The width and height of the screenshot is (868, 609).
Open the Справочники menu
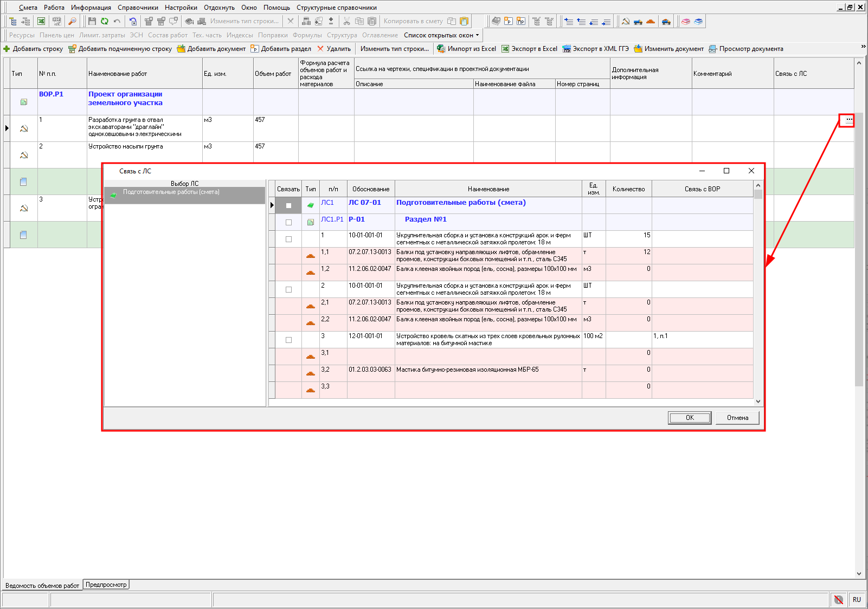click(x=138, y=8)
